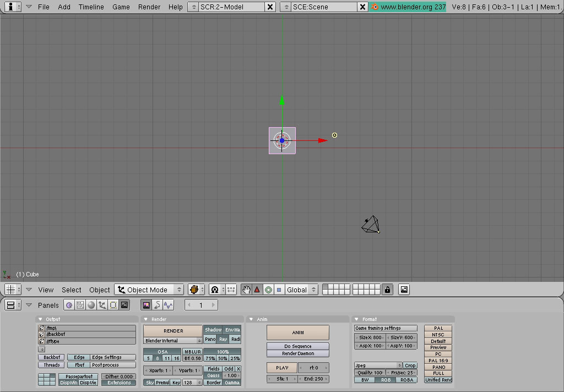The image size is (564, 392).
Task: Select the Scene context icon in Panels header
Action: point(124,305)
